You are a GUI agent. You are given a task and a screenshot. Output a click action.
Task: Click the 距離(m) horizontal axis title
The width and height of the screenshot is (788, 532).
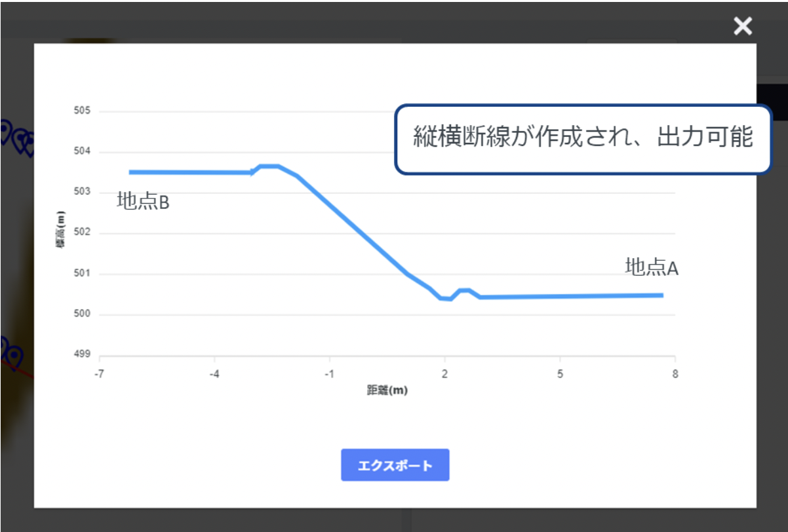tap(387, 390)
